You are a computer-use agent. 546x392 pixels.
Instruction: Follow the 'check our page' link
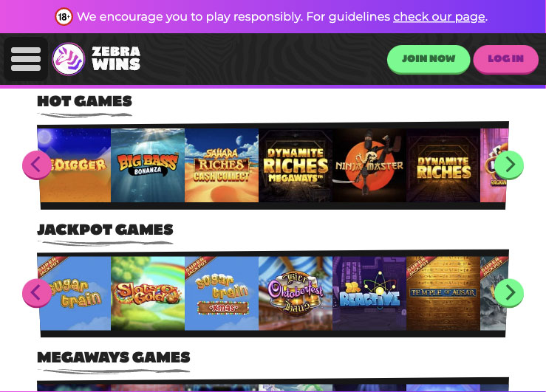pos(439,17)
